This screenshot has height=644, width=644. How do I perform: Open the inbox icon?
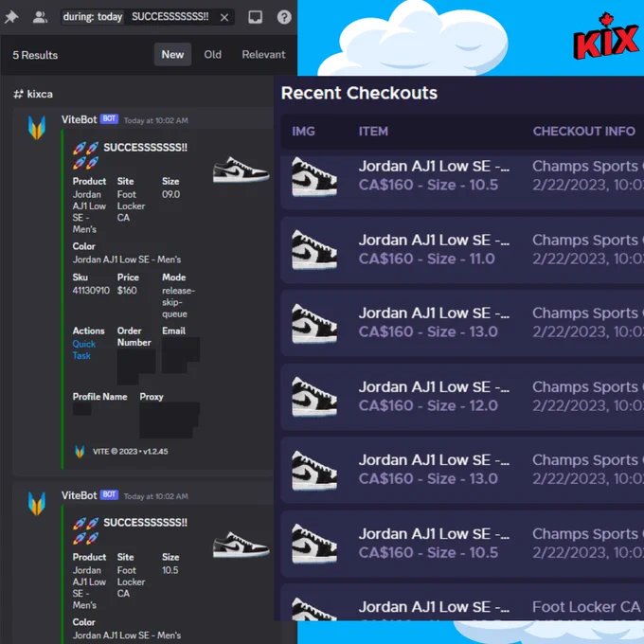(x=255, y=17)
